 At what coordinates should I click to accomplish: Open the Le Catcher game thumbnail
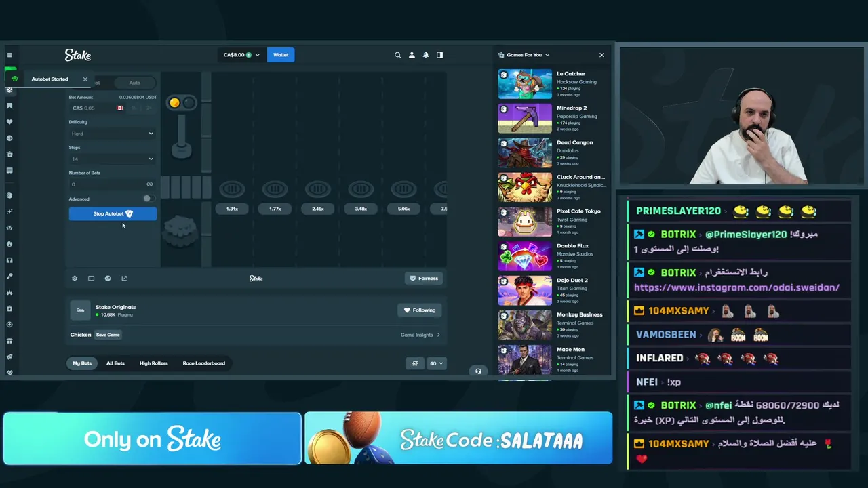(x=525, y=84)
